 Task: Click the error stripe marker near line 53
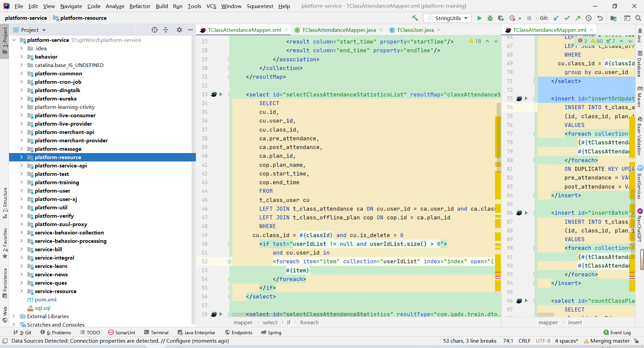[498, 272]
